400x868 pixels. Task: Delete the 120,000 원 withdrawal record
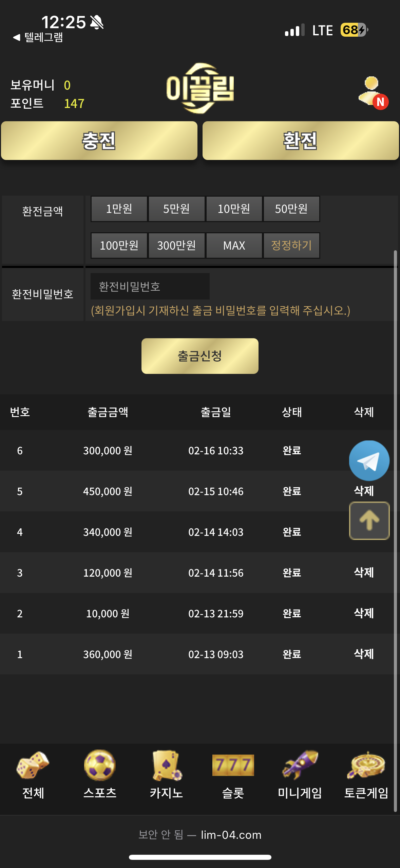pyautogui.click(x=364, y=573)
